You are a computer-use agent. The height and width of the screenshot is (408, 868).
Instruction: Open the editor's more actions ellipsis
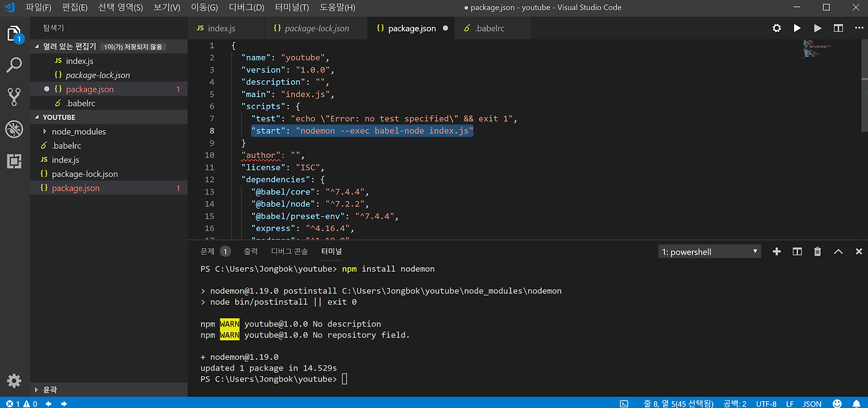859,28
